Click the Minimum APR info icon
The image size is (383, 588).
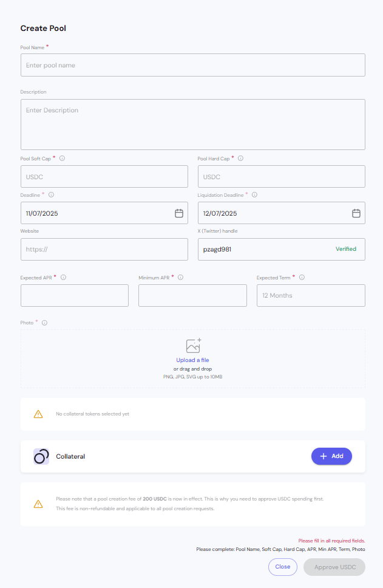coord(181,277)
